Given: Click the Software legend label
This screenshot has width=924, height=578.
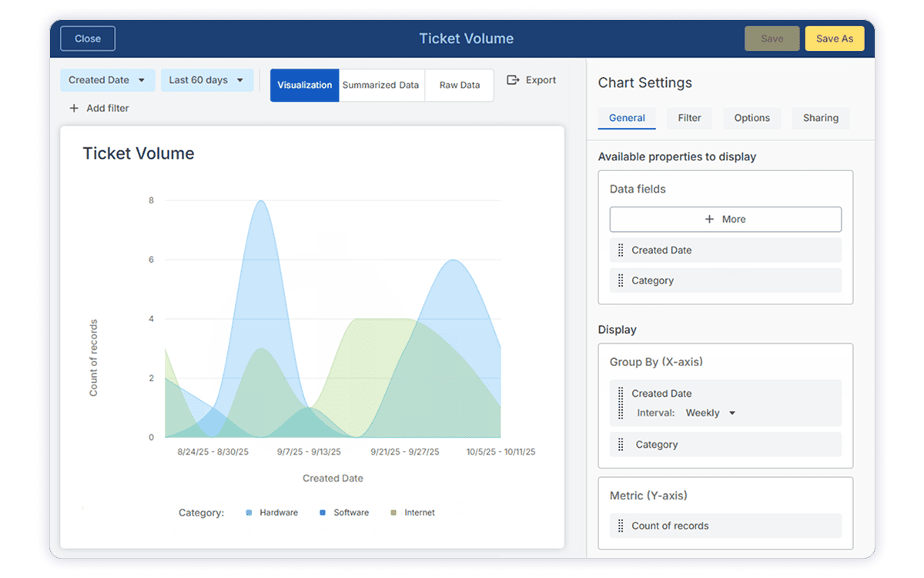Looking at the screenshot, I should pos(351,512).
